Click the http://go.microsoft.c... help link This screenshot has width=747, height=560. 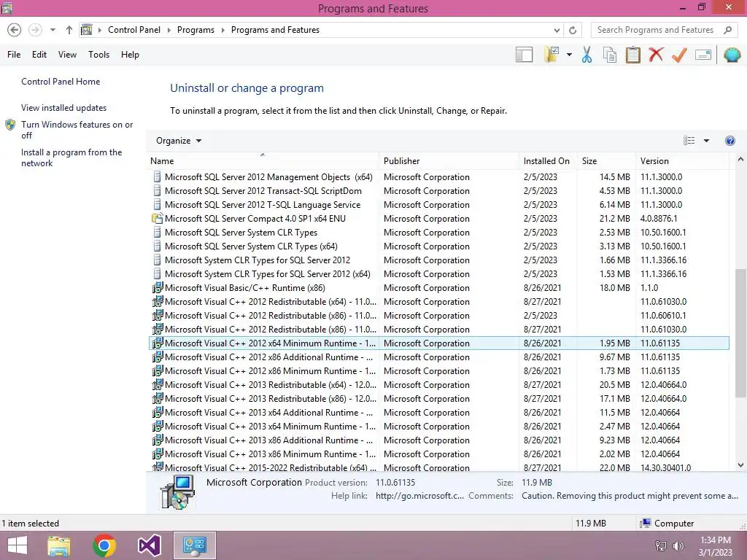(419, 496)
